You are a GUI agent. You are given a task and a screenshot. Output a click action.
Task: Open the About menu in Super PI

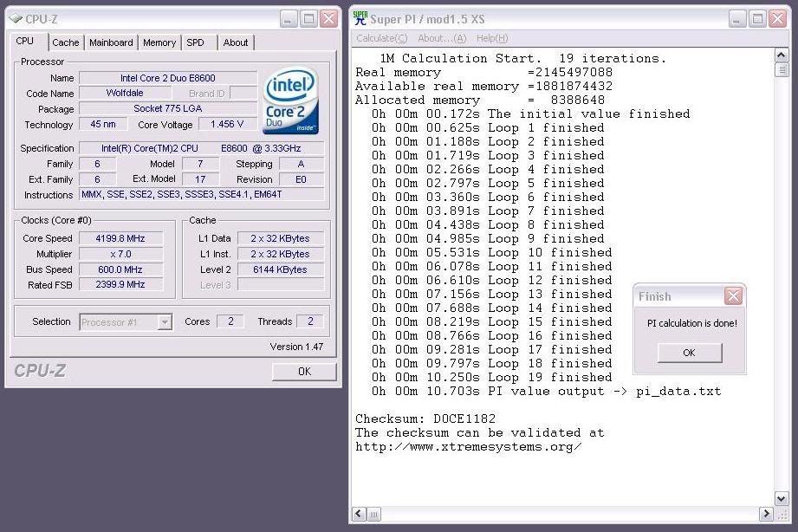point(442,38)
